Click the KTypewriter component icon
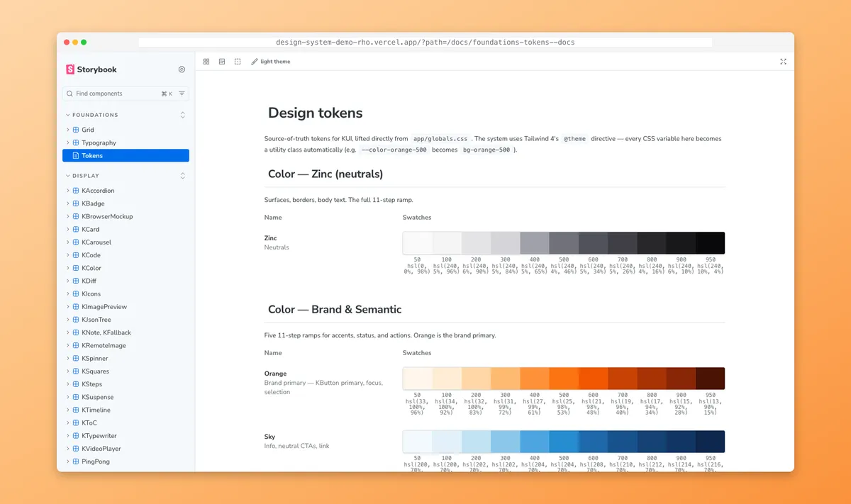Screen dimensions: 851x504 pyautogui.click(x=76, y=435)
